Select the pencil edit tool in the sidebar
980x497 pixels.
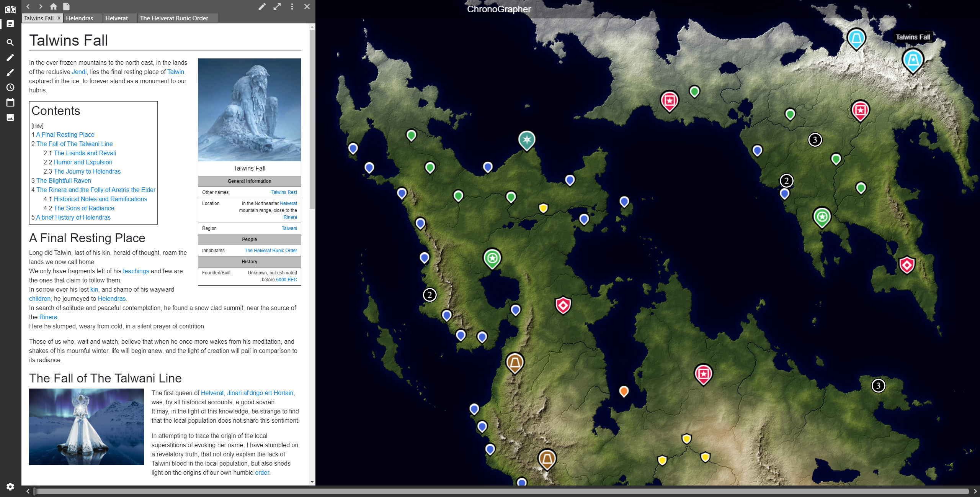click(10, 57)
